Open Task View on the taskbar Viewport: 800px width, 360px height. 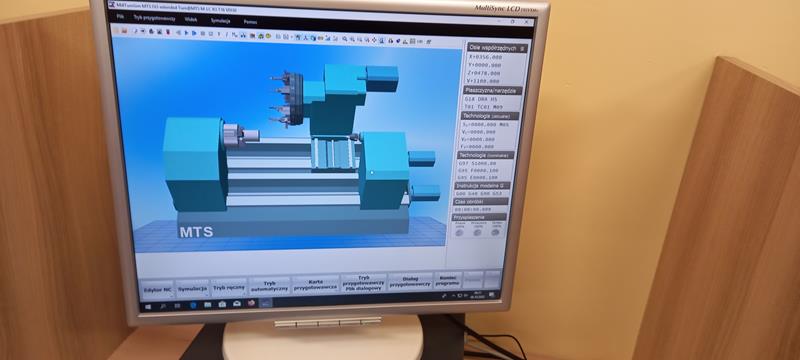[x=177, y=305]
